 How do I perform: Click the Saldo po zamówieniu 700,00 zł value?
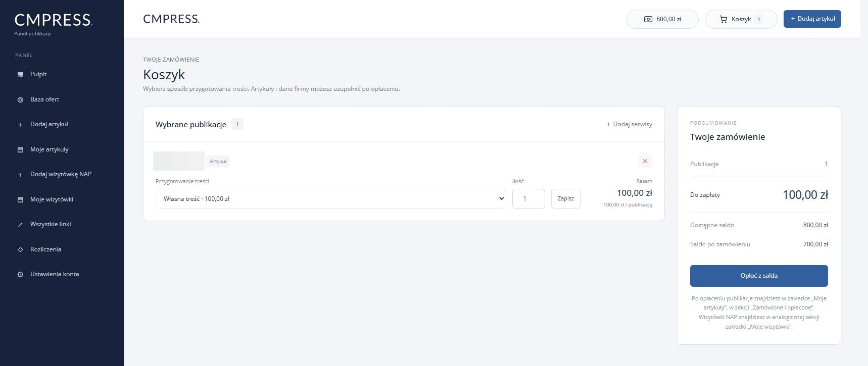[x=815, y=244]
